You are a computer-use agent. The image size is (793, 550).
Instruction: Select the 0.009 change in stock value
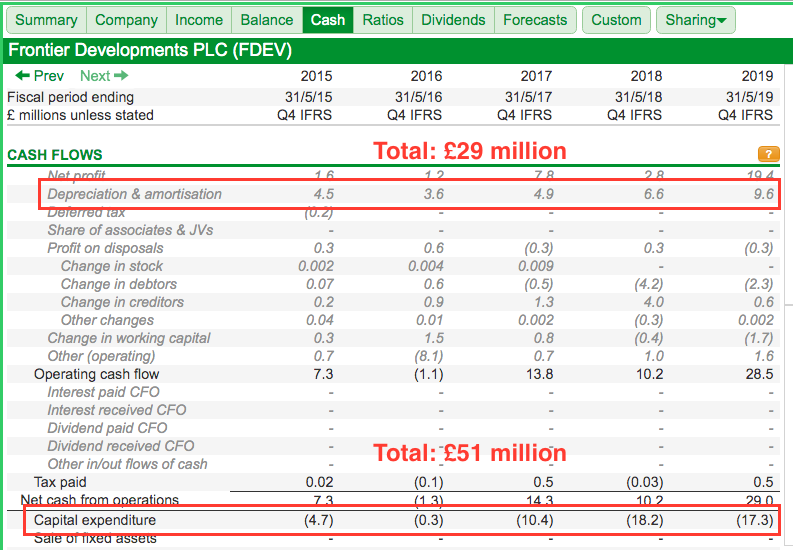[536, 266]
